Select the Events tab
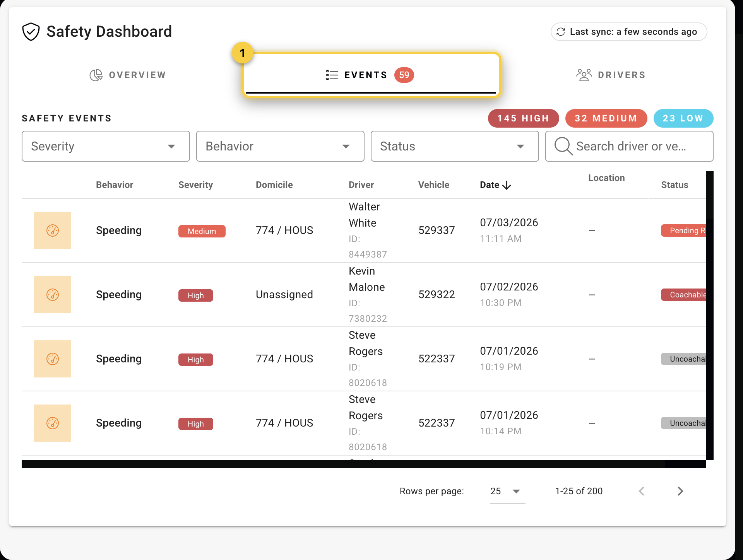The width and height of the screenshot is (743, 560). (371, 75)
